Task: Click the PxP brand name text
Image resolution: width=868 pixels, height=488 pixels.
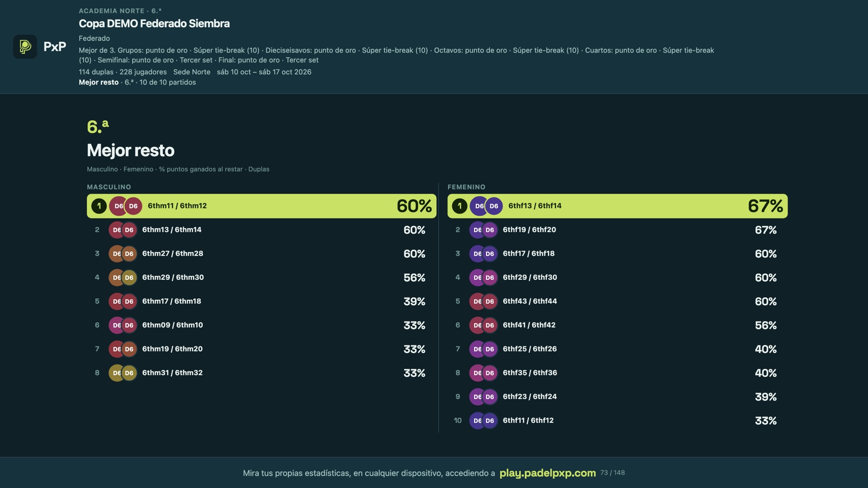Action: point(55,47)
